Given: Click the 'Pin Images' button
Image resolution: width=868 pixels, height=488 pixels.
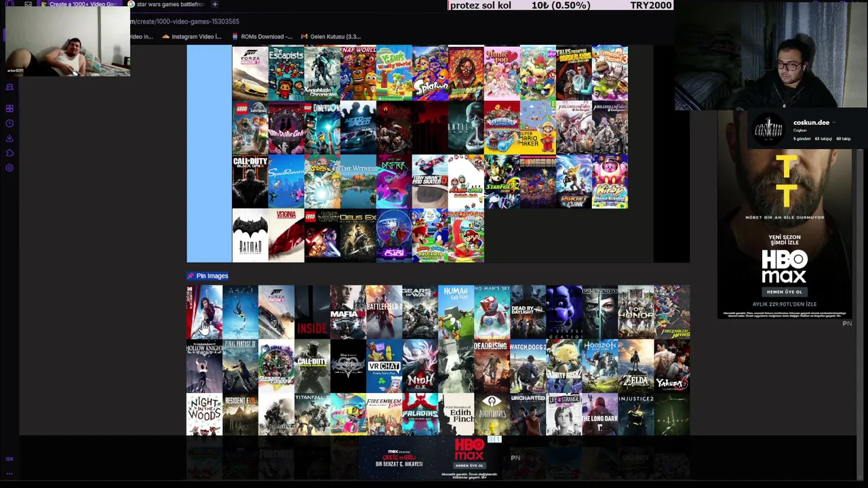Looking at the screenshot, I should point(208,276).
